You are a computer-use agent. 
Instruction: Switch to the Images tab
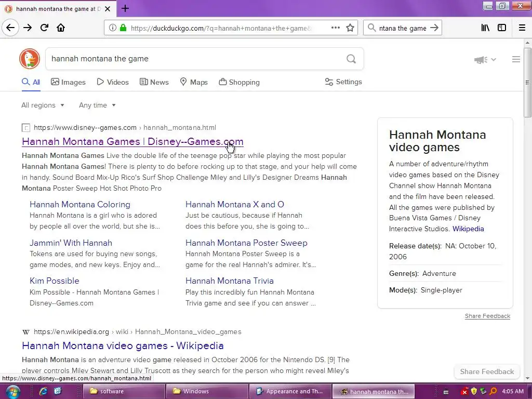point(68,82)
